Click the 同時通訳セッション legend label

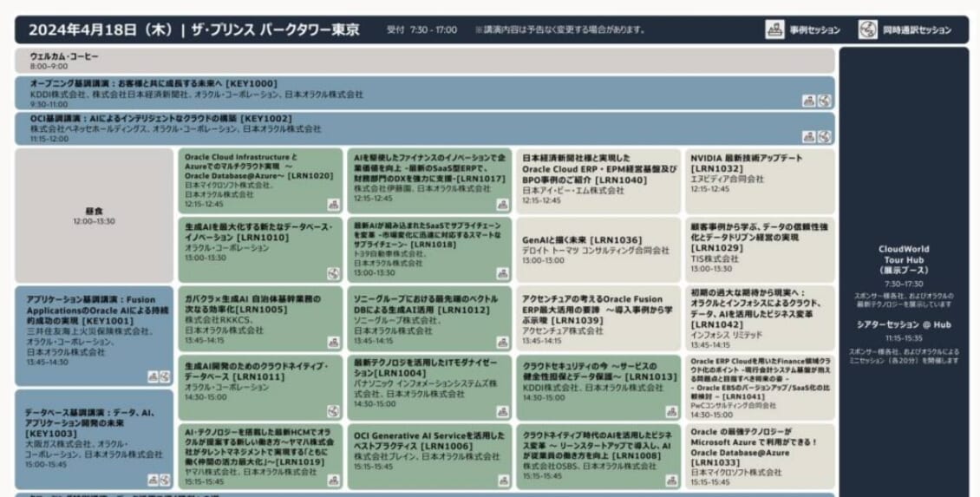(917, 30)
